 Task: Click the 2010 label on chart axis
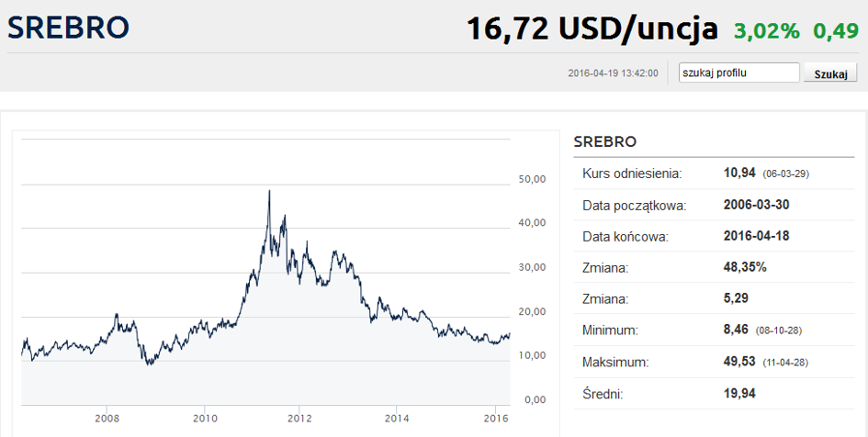point(205,419)
